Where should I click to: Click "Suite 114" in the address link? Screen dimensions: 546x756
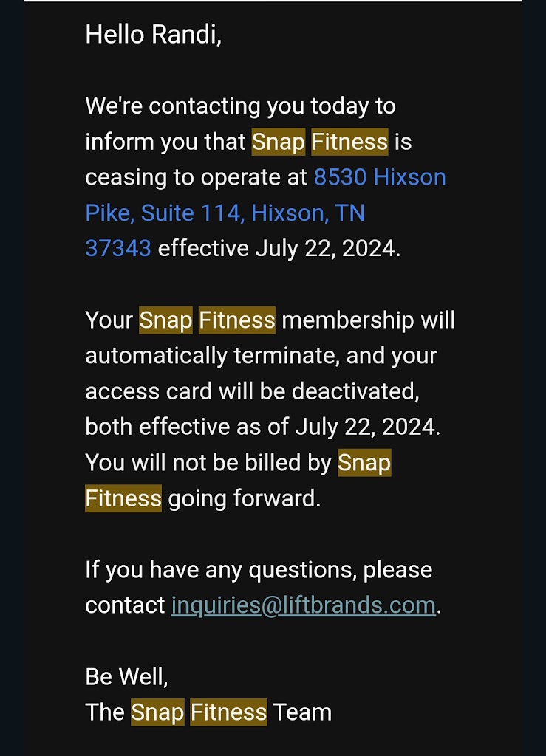tap(191, 213)
